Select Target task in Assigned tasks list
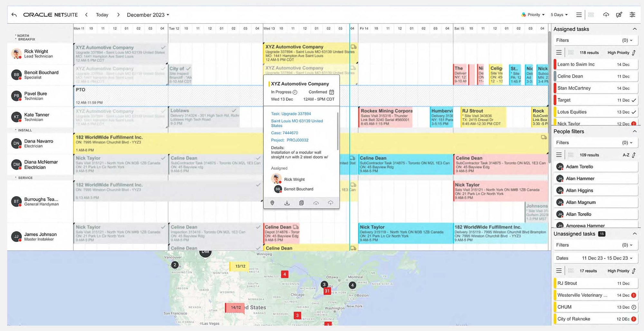The height and width of the screenshot is (331, 644). pyautogui.click(x=595, y=100)
